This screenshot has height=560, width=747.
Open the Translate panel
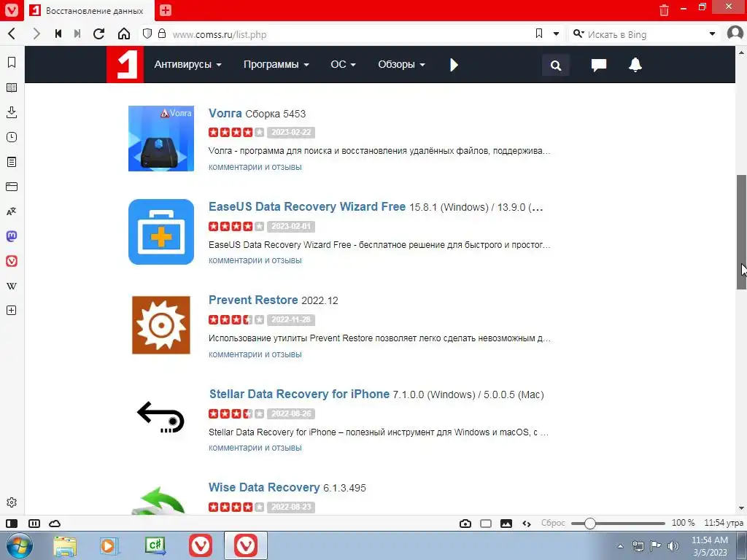(x=12, y=211)
